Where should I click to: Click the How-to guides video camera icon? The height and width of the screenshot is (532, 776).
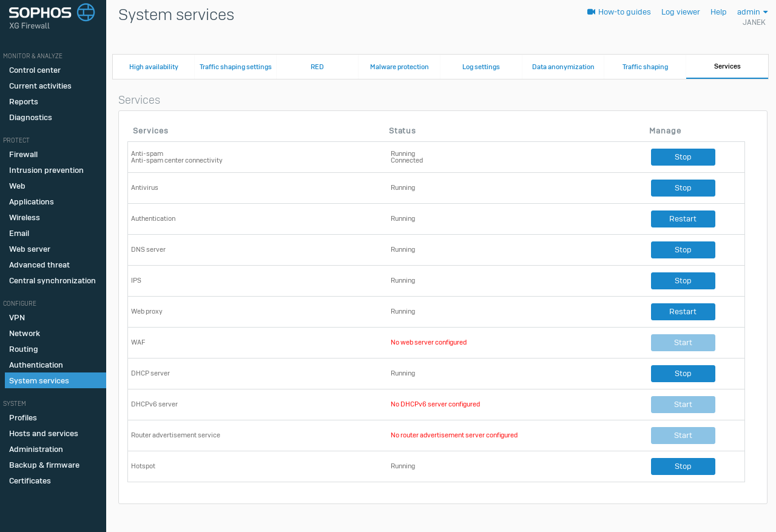click(591, 12)
